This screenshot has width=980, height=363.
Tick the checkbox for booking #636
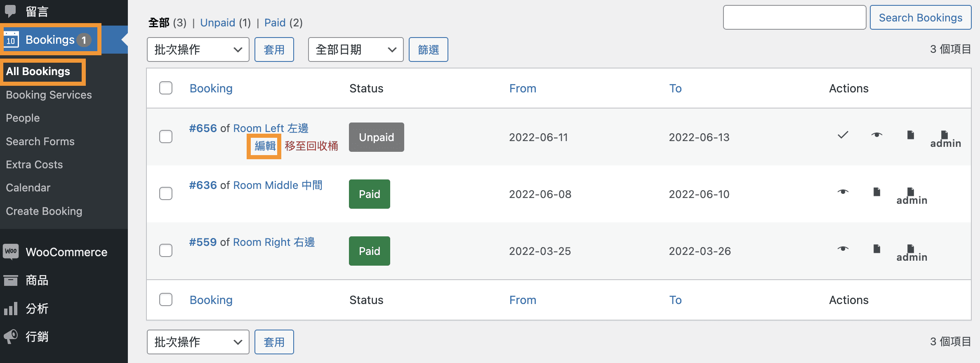pyautogui.click(x=166, y=193)
